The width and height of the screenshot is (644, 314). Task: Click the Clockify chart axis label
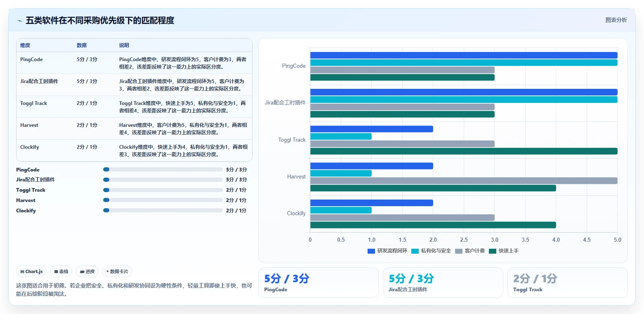(296, 214)
